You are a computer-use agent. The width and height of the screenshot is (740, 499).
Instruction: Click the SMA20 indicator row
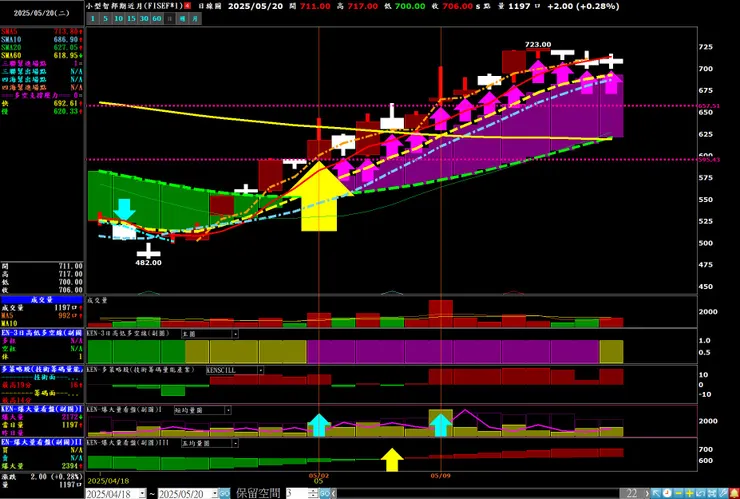[42, 48]
